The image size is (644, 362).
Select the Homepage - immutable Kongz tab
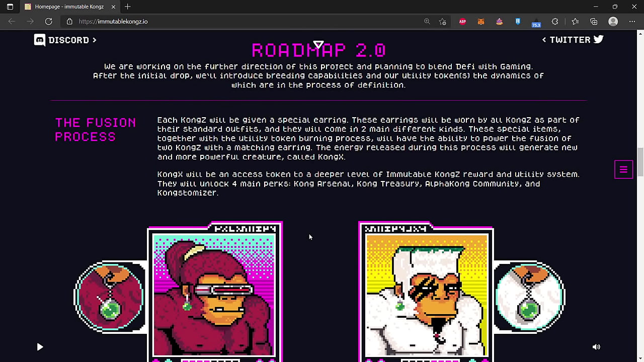pyautogui.click(x=69, y=7)
